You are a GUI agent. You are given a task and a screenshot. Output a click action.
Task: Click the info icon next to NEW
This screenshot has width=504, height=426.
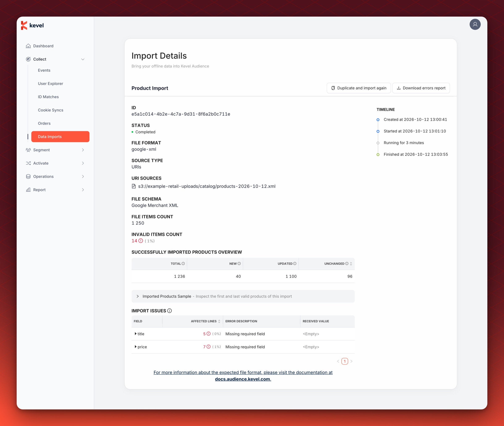click(239, 264)
